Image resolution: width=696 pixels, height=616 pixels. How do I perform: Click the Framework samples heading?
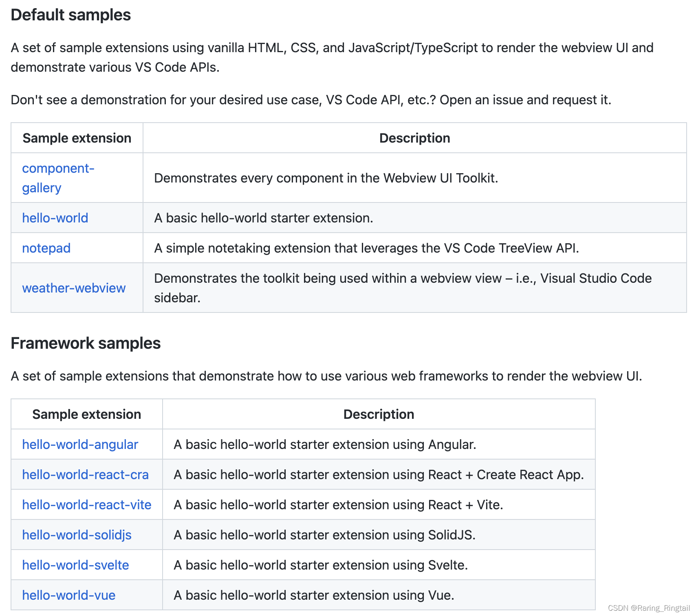coord(86,343)
